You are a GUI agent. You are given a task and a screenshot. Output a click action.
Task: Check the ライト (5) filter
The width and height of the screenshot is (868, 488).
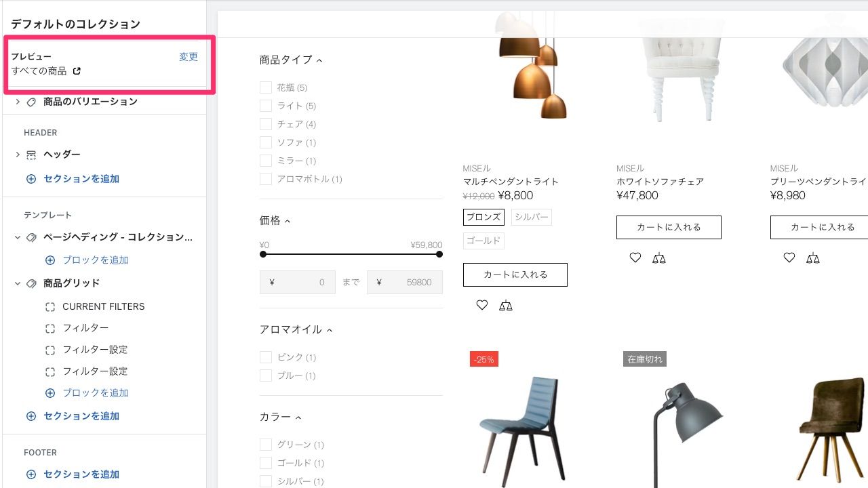coord(266,106)
